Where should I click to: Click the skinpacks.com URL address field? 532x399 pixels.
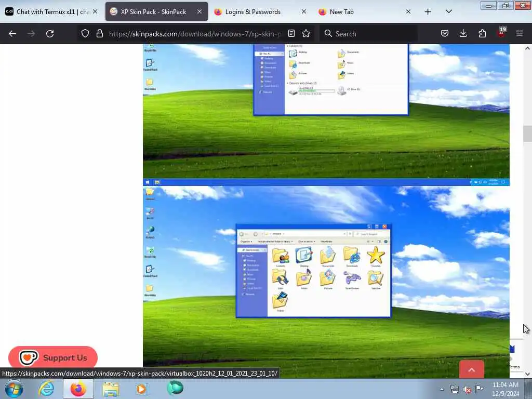click(195, 34)
